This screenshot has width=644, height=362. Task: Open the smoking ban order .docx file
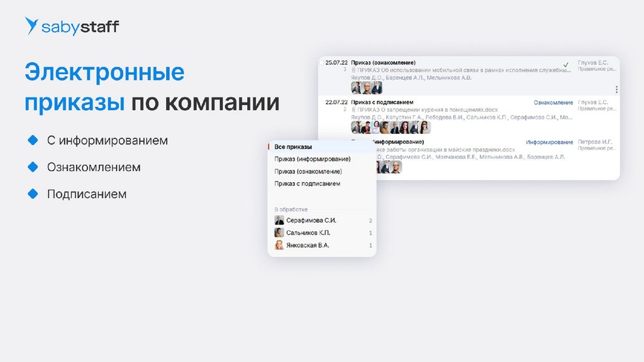click(x=427, y=109)
